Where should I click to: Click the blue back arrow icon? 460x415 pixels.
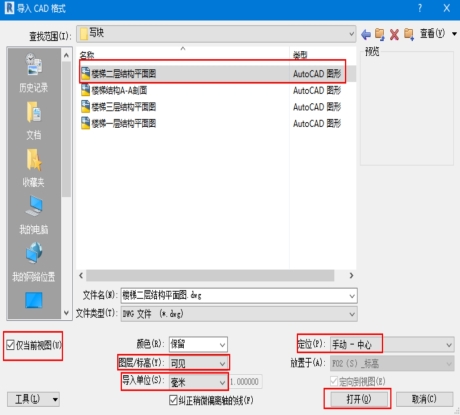(x=366, y=34)
